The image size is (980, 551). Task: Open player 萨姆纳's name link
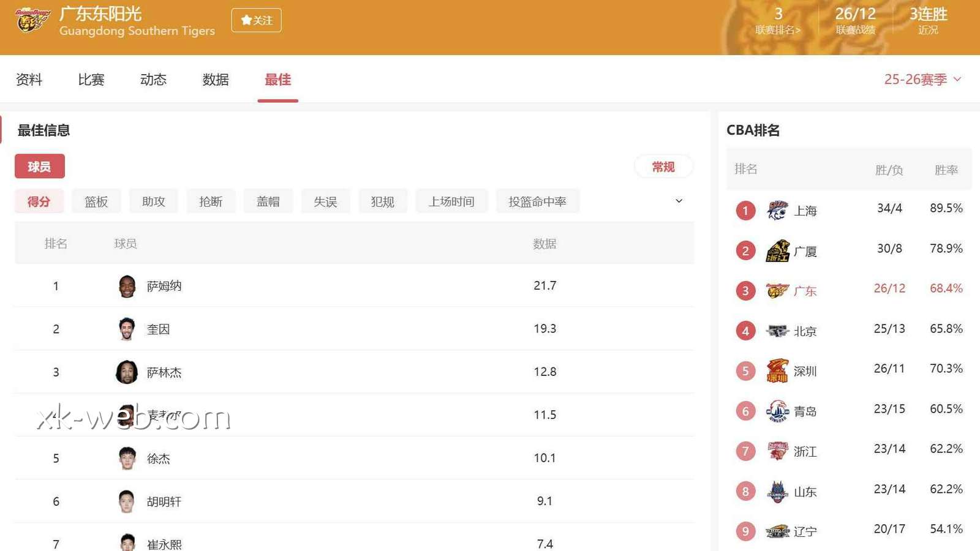(x=164, y=286)
